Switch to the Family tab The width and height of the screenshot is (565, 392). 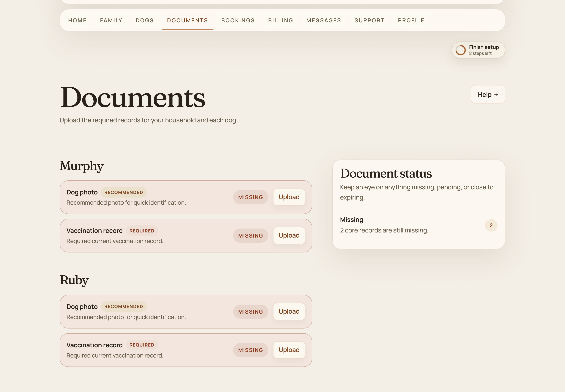point(111,20)
